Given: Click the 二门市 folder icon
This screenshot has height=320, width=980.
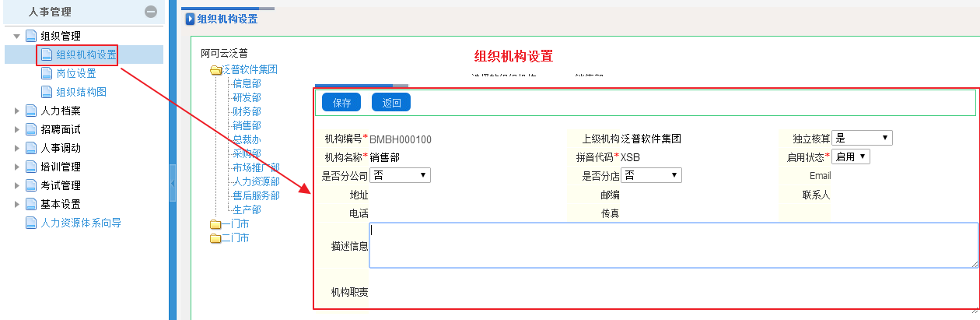Looking at the screenshot, I should (x=215, y=238).
